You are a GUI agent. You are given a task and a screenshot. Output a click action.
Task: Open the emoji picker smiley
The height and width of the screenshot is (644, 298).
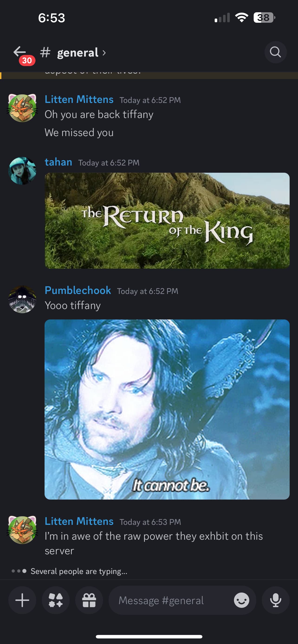pyautogui.click(x=241, y=600)
